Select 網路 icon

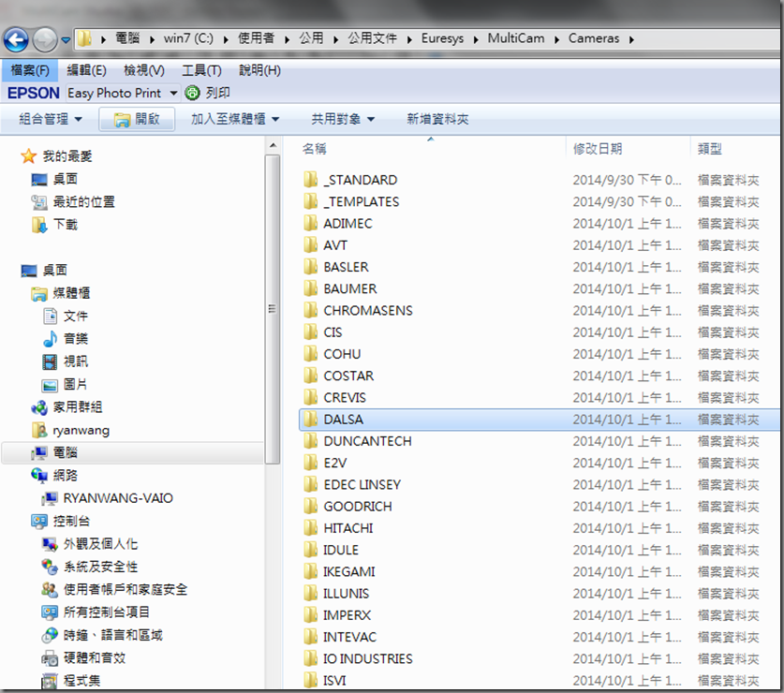[39, 476]
